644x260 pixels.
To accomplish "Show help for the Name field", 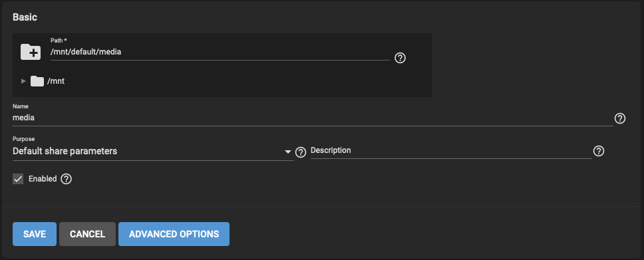I will [x=620, y=119].
